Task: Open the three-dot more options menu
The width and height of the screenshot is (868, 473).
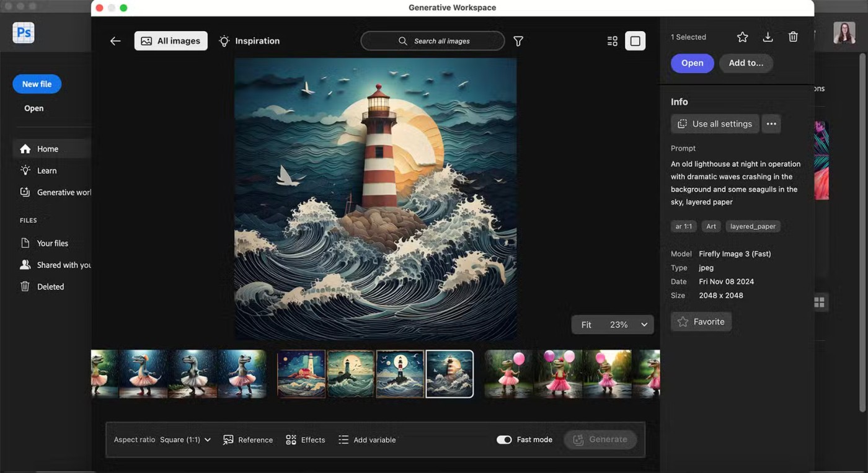Action: (x=771, y=124)
